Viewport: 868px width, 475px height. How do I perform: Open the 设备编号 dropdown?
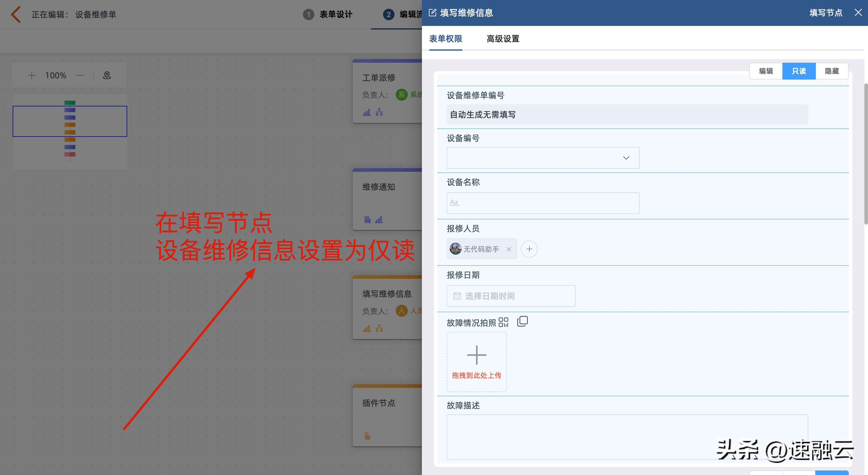click(626, 158)
